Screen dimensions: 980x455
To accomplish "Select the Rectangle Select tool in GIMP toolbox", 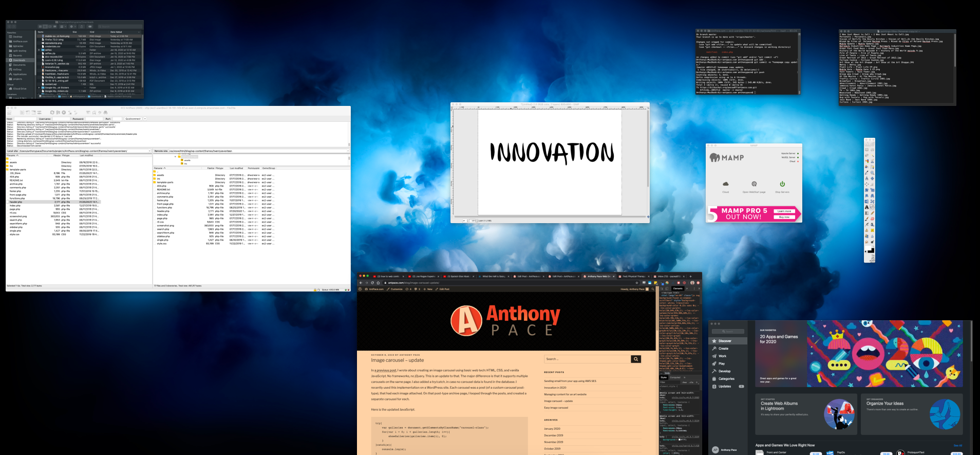I will pos(866,149).
